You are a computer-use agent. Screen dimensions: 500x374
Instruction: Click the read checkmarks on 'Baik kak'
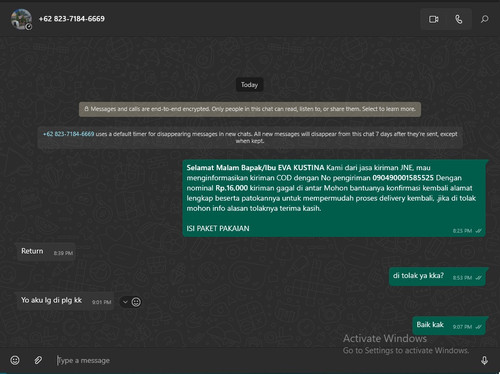(479, 327)
